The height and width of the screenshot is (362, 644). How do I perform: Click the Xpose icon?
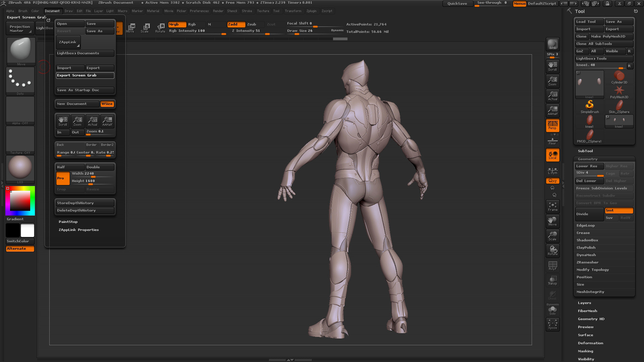click(x=552, y=324)
